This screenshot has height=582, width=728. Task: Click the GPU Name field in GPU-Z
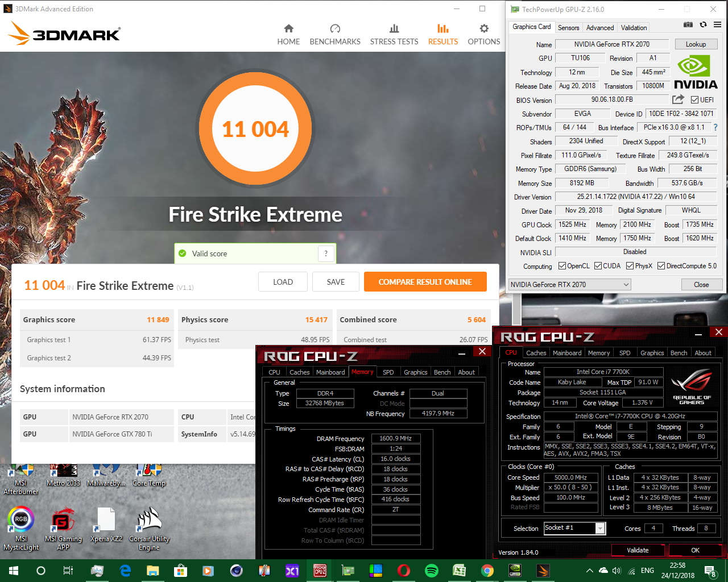tap(611, 44)
